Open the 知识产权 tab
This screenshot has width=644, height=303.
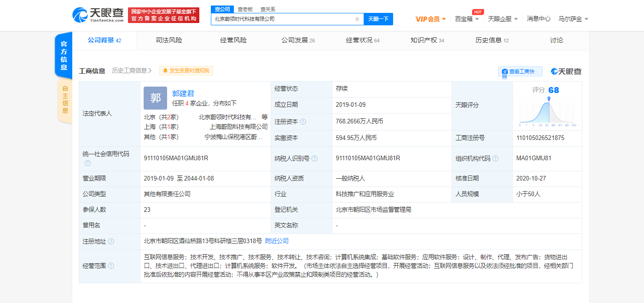pyautogui.click(x=427, y=40)
